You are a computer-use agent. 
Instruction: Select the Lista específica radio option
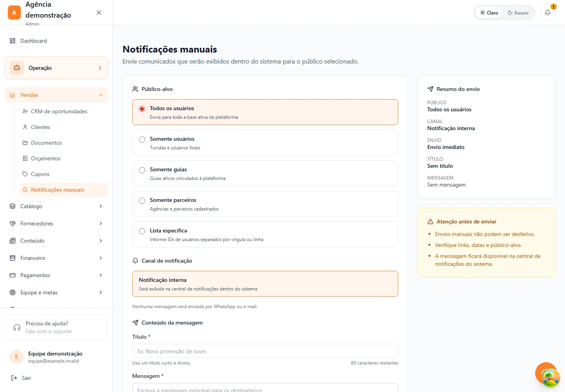[x=142, y=231]
